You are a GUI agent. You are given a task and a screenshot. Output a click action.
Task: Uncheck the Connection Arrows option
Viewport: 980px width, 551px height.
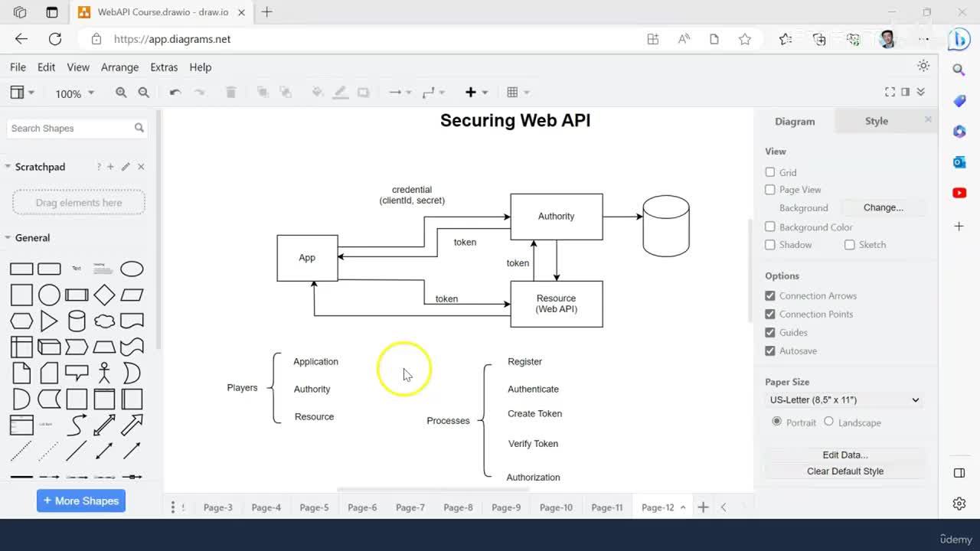pos(770,295)
